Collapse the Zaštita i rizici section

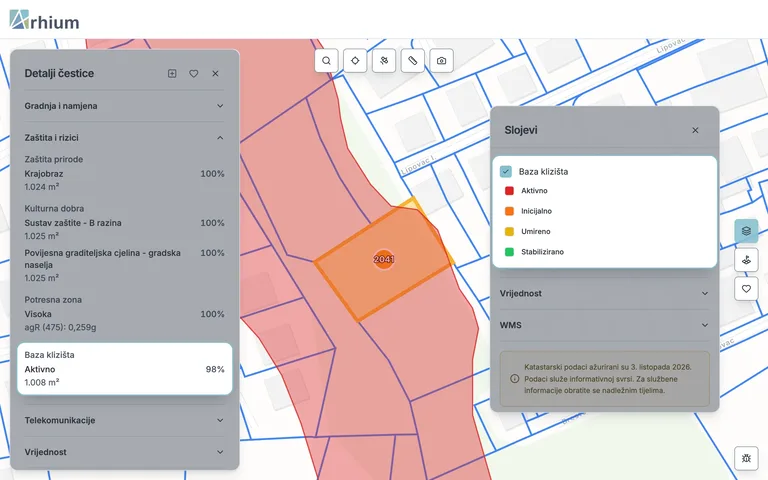124,138
